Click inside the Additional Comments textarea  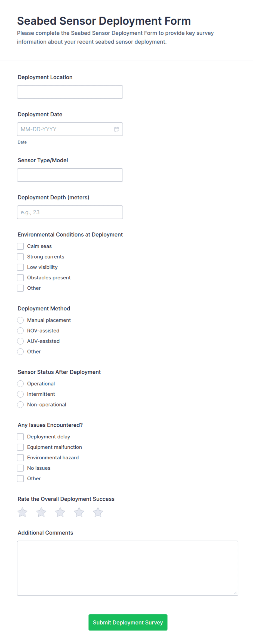click(128, 568)
